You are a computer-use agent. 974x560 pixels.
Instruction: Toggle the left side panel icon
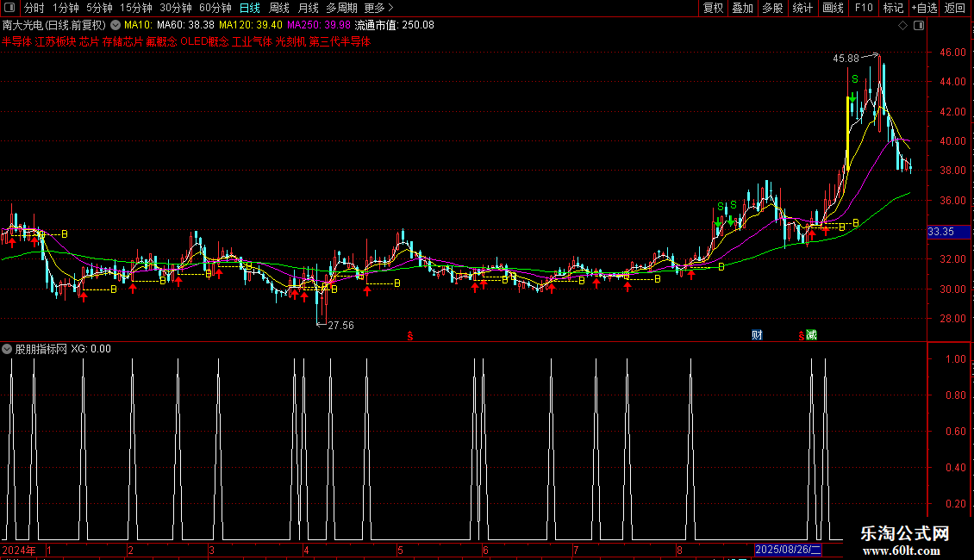click(x=10, y=8)
